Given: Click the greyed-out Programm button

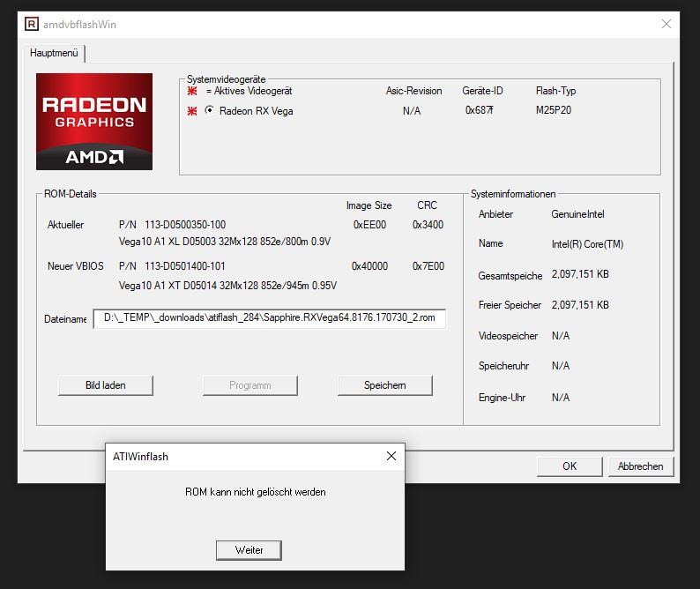Looking at the screenshot, I should (x=250, y=385).
